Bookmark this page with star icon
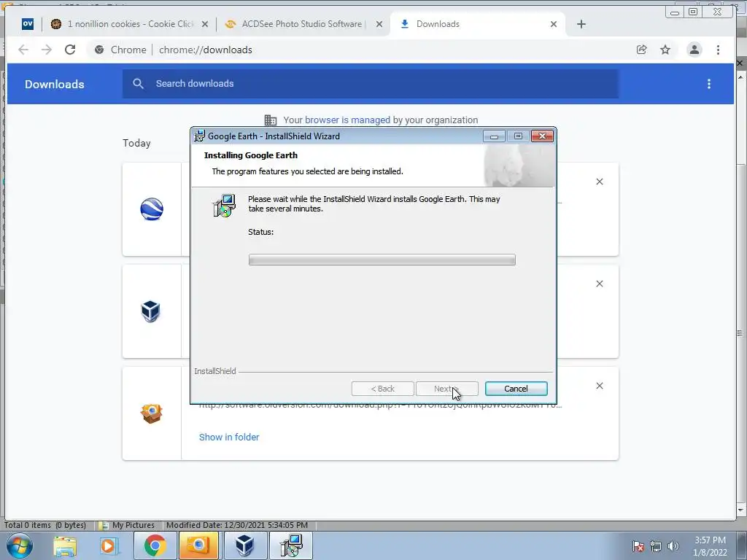This screenshot has height=560, width=747. pos(665,50)
